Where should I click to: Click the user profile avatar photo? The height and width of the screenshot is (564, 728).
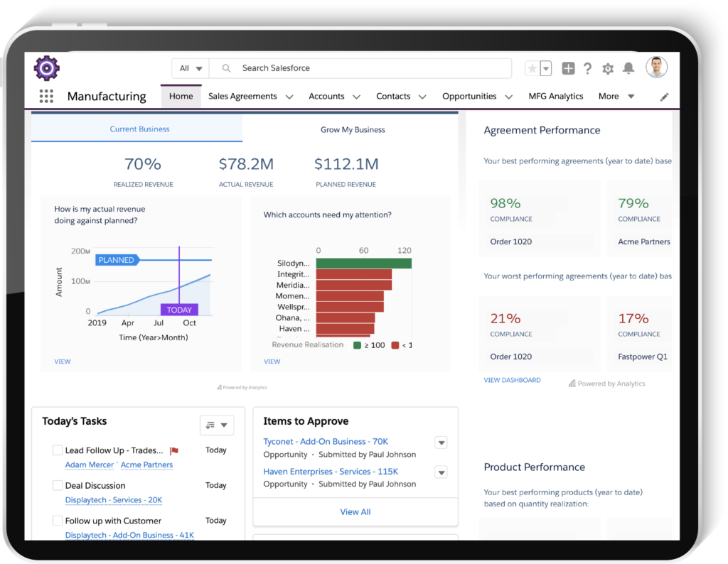tap(656, 67)
